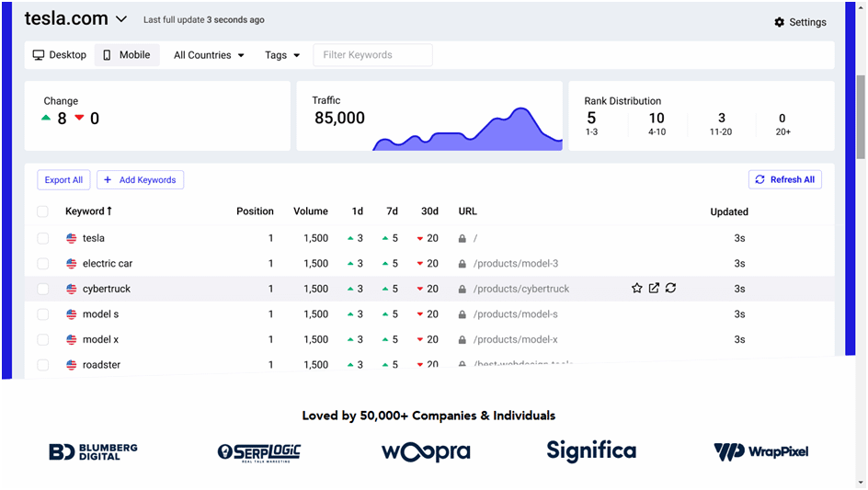Click the '11-20' rank distribution label
868x490 pixels.
pos(721,132)
